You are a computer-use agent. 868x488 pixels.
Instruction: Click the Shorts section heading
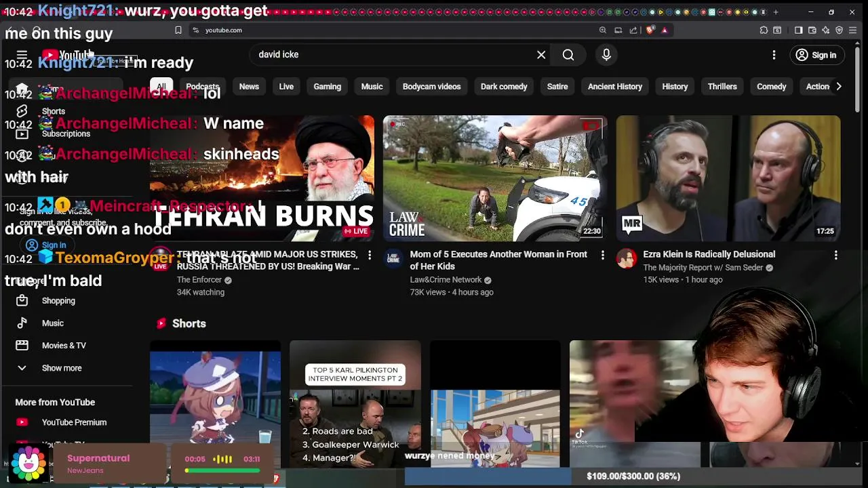coord(189,323)
